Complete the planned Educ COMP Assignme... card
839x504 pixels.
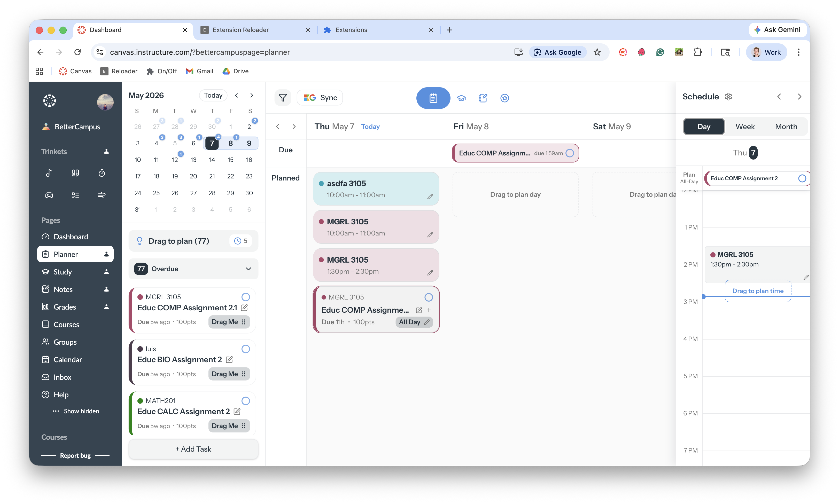tap(429, 297)
